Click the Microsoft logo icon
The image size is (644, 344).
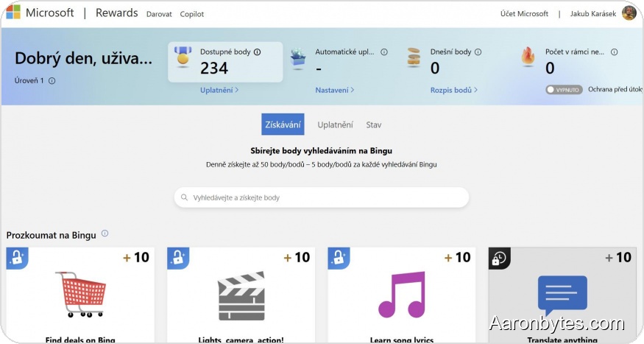pos(13,13)
